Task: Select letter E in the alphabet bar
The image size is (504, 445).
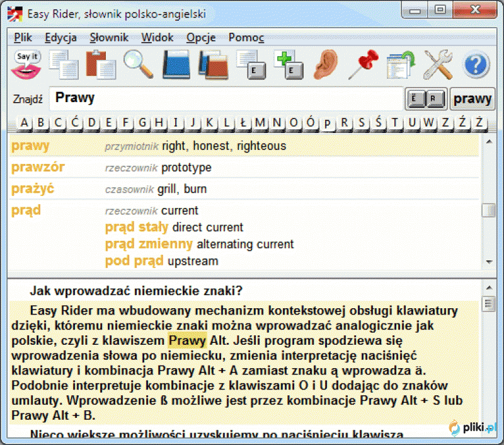Action: click(x=108, y=123)
